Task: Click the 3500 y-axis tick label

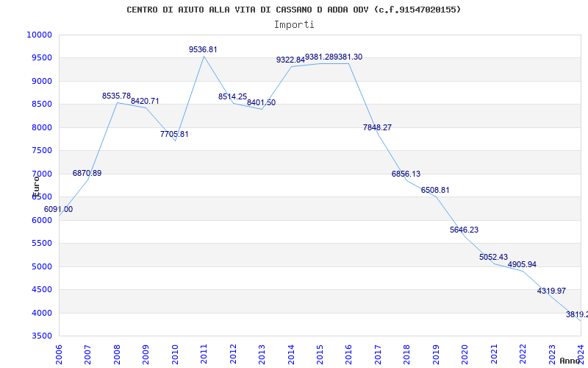Action: click(41, 336)
